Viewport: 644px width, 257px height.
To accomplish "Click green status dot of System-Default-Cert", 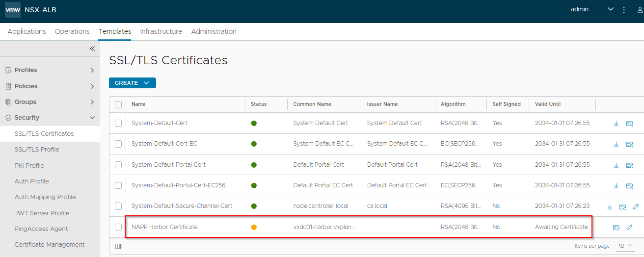I will coord(254,123).
